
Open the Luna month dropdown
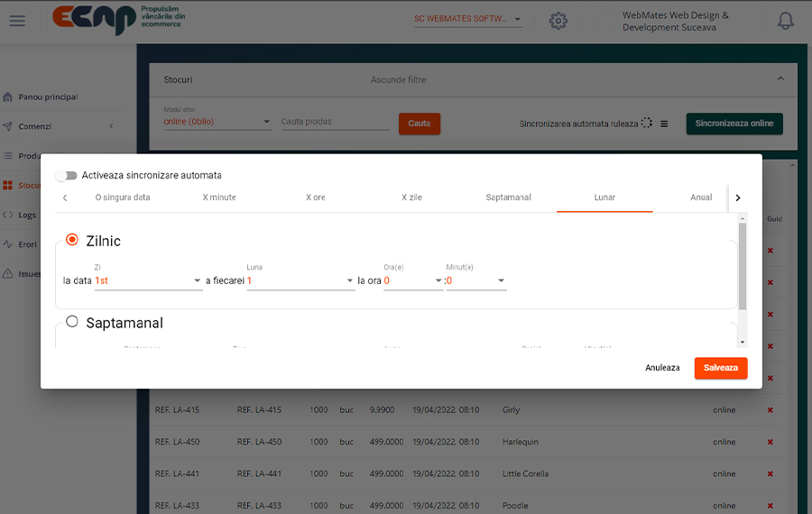point(300,281)
